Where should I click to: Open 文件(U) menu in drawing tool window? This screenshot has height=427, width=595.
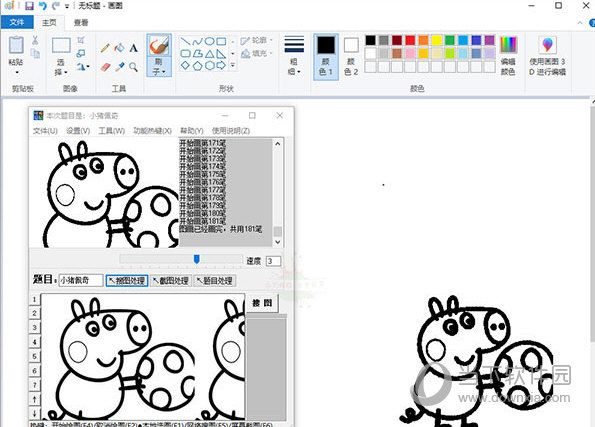pyautogui.click(x=45, y=131)
